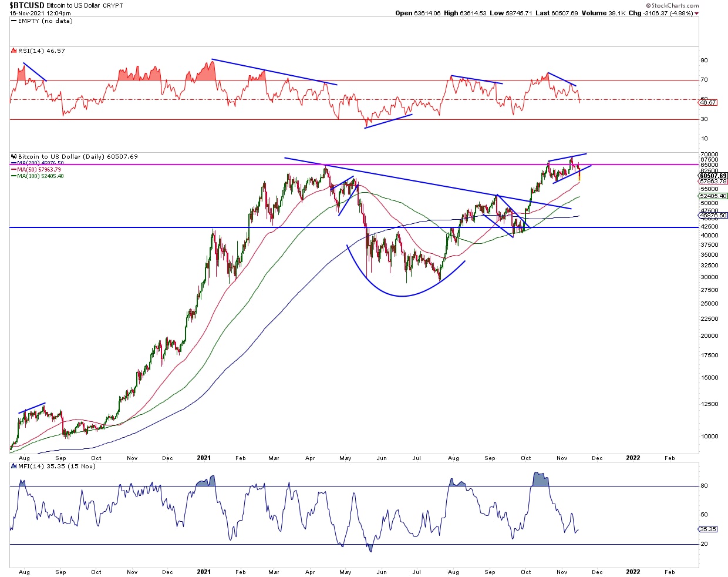Screen dimensions: 728x577
Task: Click the price axis label 12500
Action: coord(709,404)
